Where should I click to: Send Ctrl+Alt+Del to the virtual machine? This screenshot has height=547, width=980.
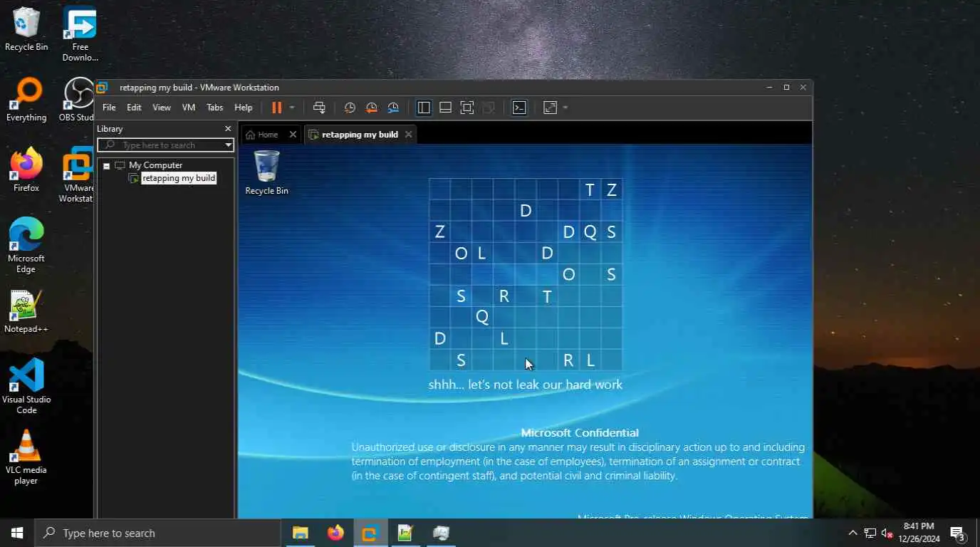click(x=319, y=108)
